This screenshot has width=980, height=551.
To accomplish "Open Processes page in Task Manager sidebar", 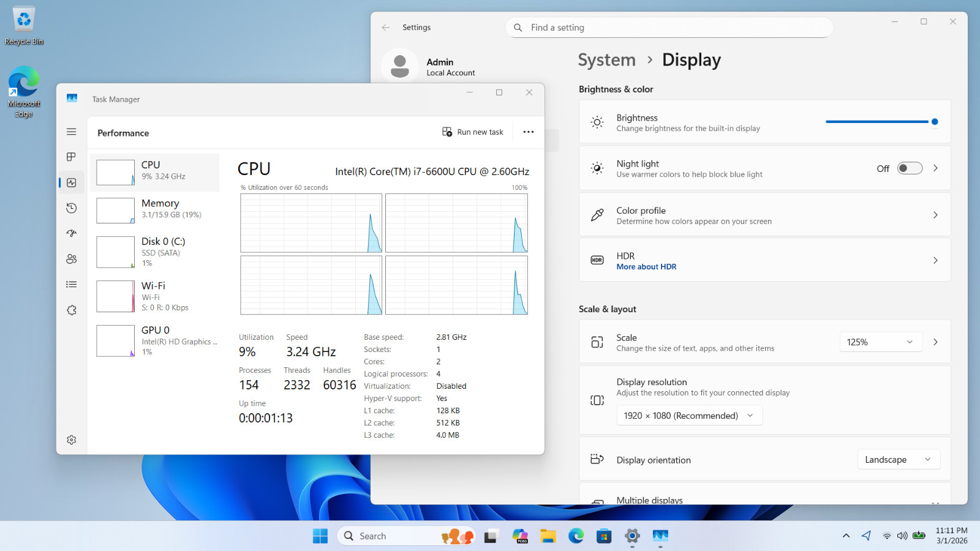I will tap(72, 157).
